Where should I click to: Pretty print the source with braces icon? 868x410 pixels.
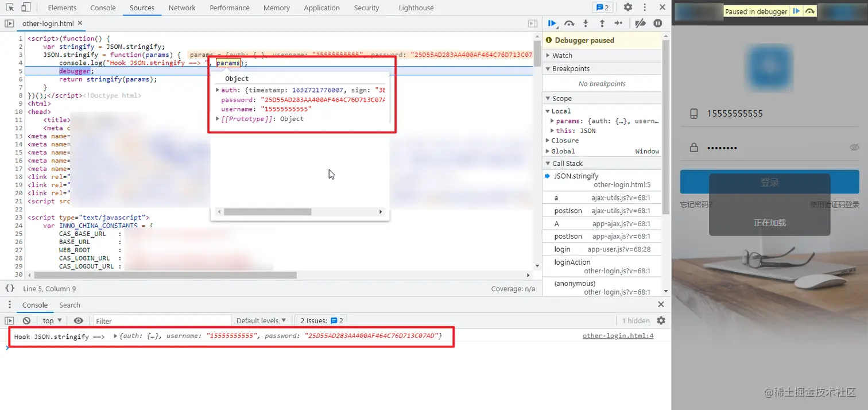point(10,289)
